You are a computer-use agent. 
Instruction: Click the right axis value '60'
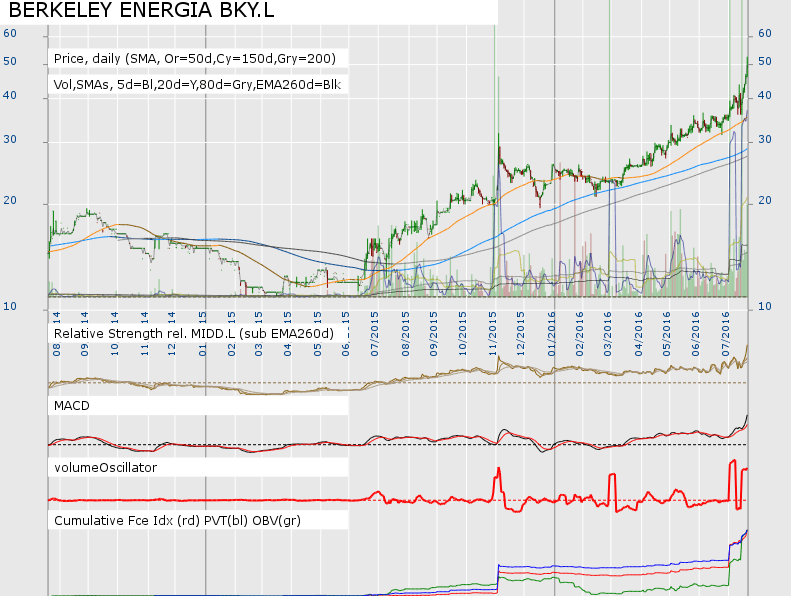(x=765, y=33)
